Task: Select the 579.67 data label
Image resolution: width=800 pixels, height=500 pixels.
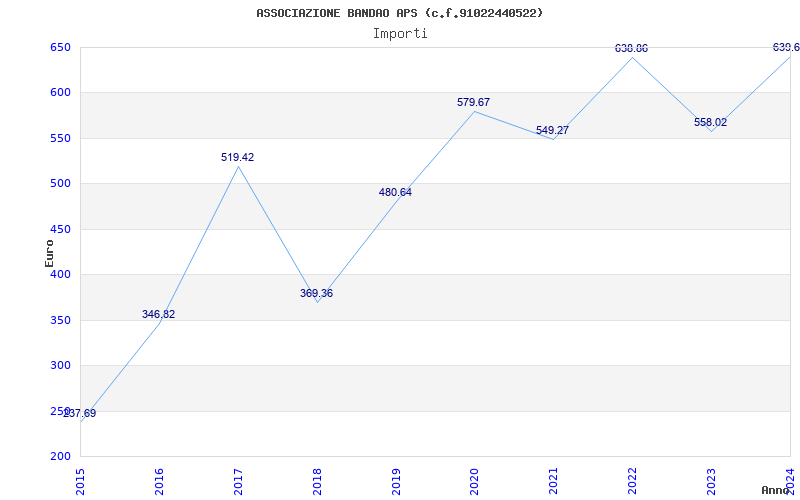Action: 473,102
